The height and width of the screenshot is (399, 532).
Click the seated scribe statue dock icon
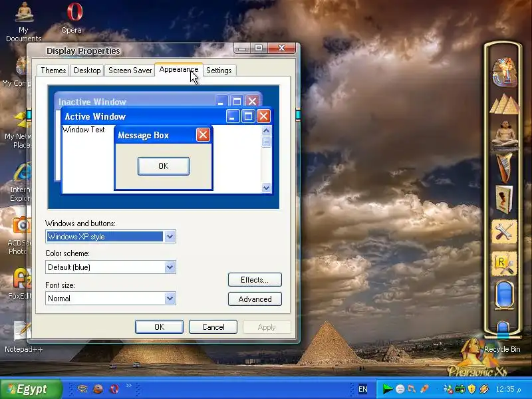(x=505, y=134)
